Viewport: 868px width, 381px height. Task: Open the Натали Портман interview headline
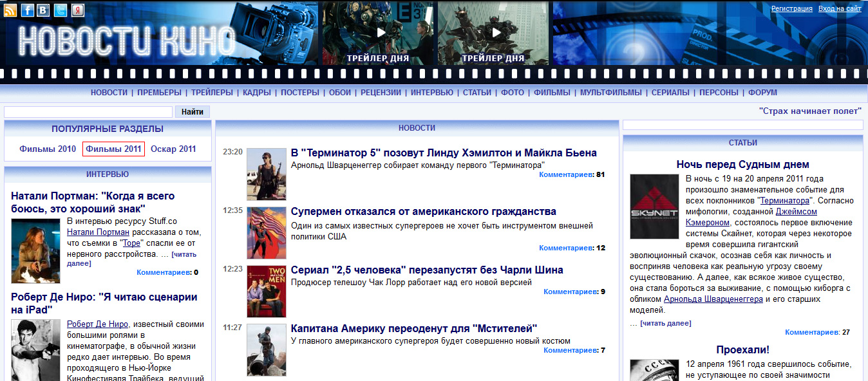(93, 202)
